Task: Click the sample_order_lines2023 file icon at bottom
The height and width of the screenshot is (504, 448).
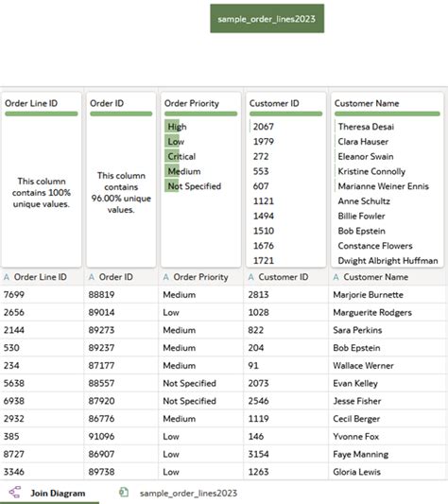Action: tap(124, 492)
